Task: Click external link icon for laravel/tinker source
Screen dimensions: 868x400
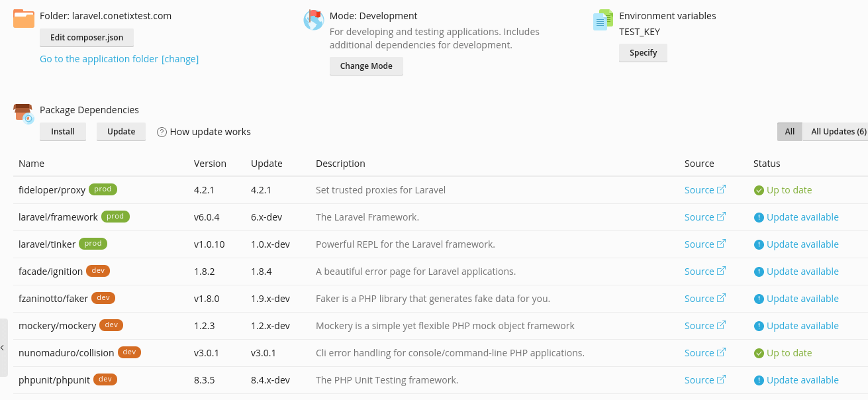Action: pos(721,244)
